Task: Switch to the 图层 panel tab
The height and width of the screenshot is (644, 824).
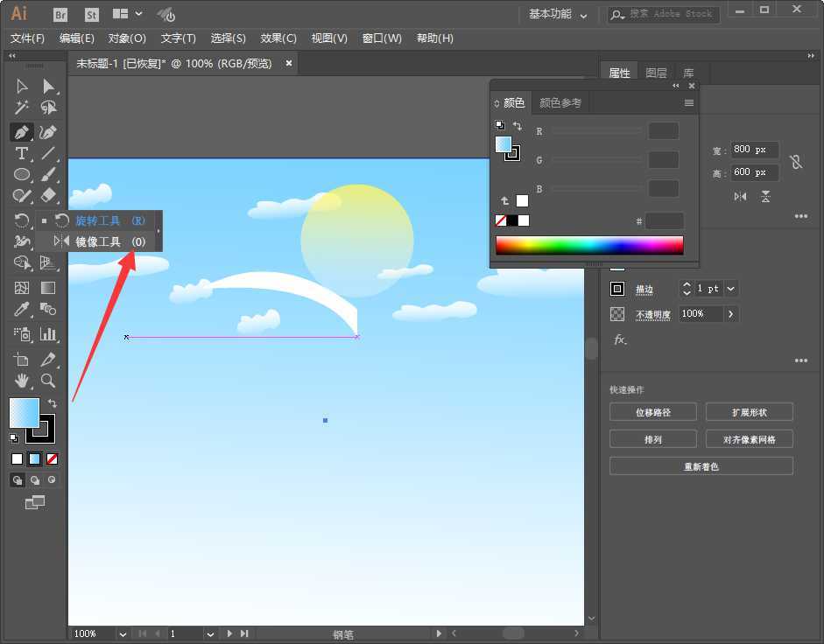Action: pyautogui.click(x=656, y=73)
